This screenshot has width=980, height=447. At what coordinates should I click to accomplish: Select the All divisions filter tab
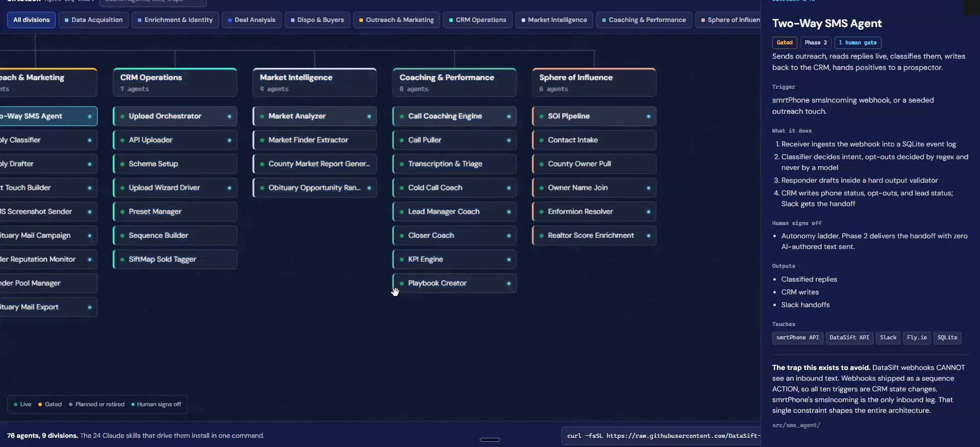(31, 20)
